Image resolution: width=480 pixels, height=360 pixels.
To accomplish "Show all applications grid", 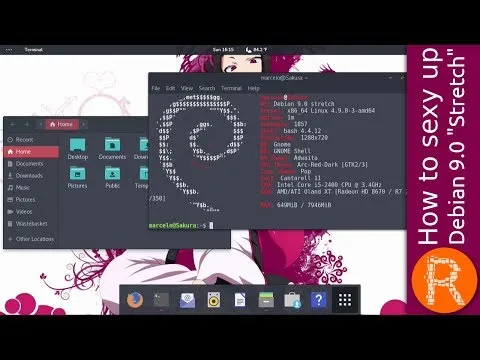I will pos(345,300).
